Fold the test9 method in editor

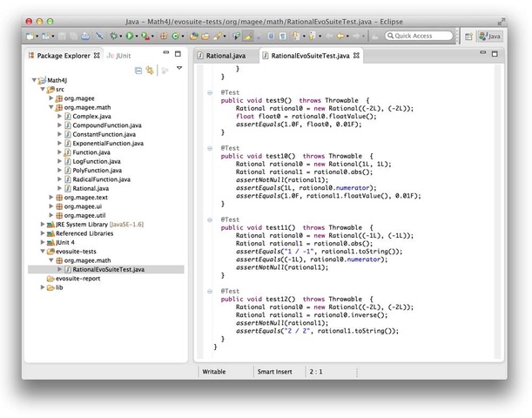(210, 92)
